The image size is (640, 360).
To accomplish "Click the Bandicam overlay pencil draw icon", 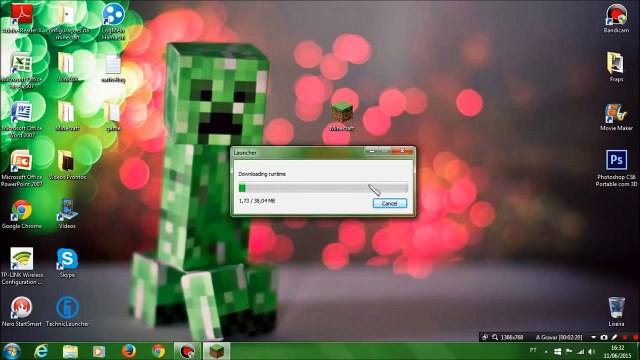I will 614,337.
